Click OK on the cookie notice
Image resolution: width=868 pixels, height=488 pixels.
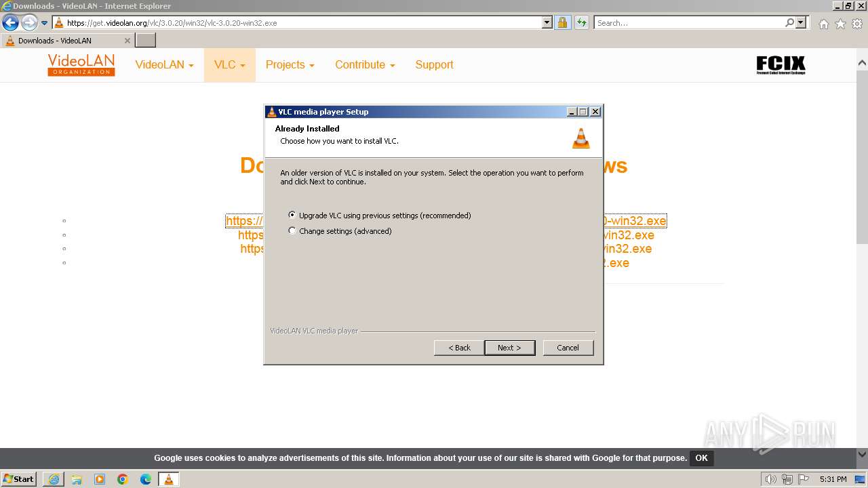pos(701,458)
